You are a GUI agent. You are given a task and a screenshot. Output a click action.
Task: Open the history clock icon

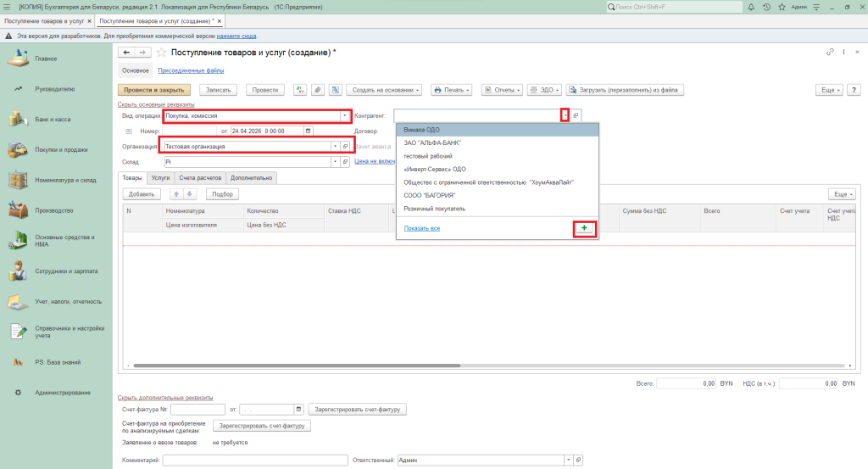click(x=766, y=7)
